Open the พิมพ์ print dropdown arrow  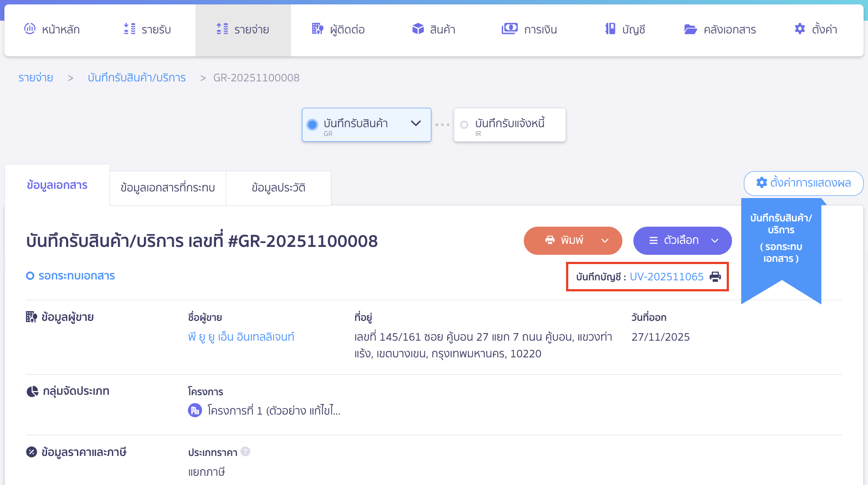coord(605,241)
